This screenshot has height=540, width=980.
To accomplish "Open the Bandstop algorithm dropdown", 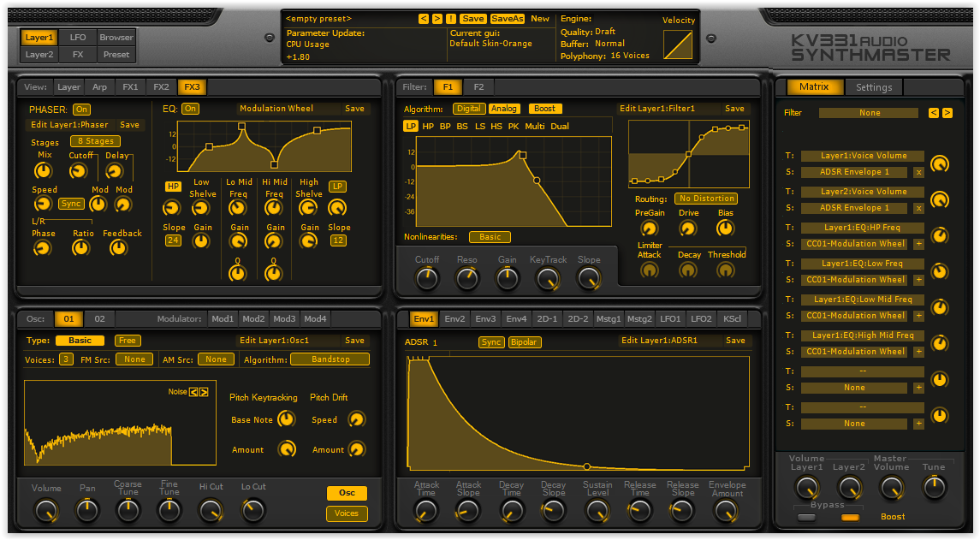I will 330,359.
